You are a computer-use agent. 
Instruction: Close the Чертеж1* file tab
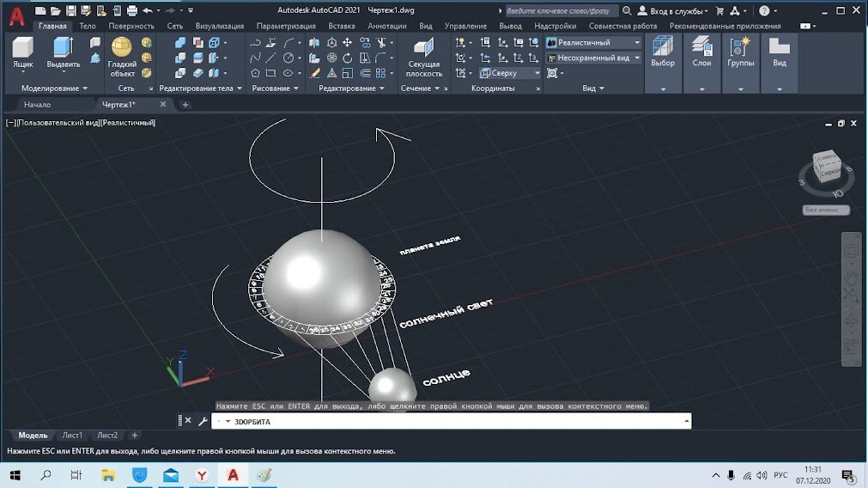click(163, 104)
